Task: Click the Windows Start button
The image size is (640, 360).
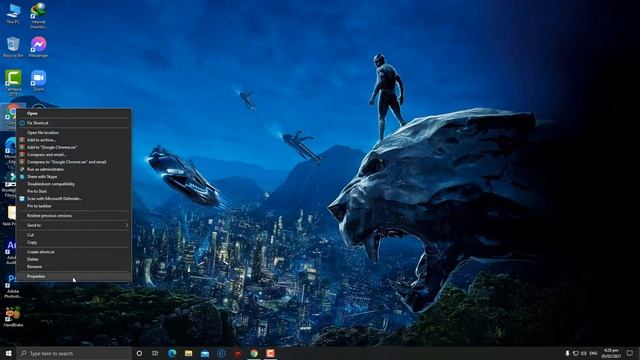Action: (x=8, y=353)
